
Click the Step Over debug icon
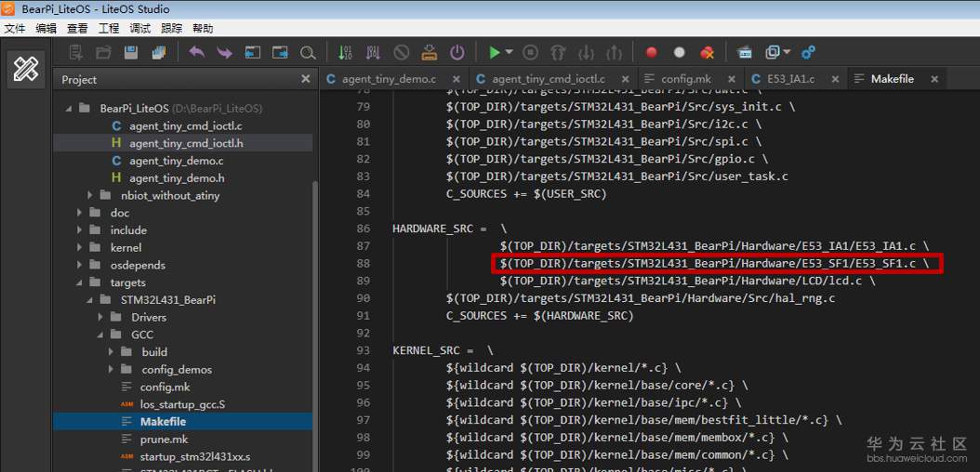coord(558,53)
